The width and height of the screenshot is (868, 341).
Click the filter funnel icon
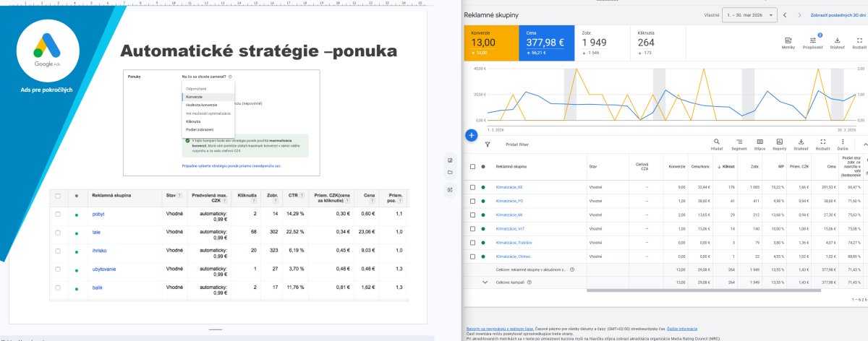[x=488, y=144]
